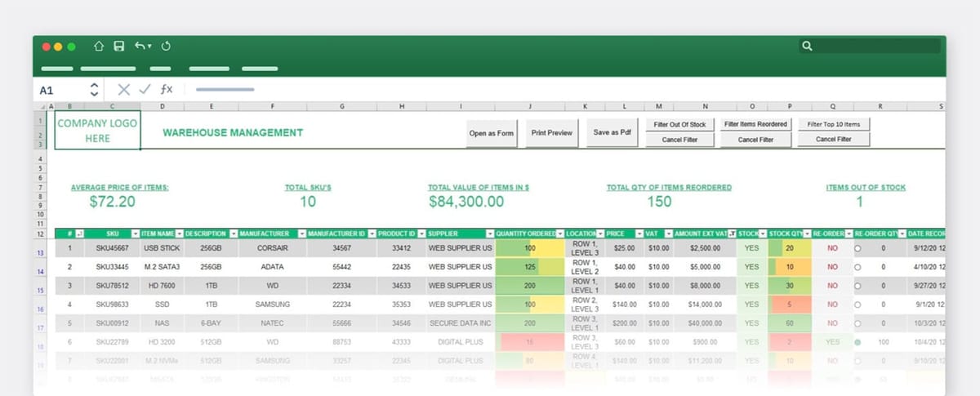
Task: Click the Save as Pdf button
Action: (612, 132)
